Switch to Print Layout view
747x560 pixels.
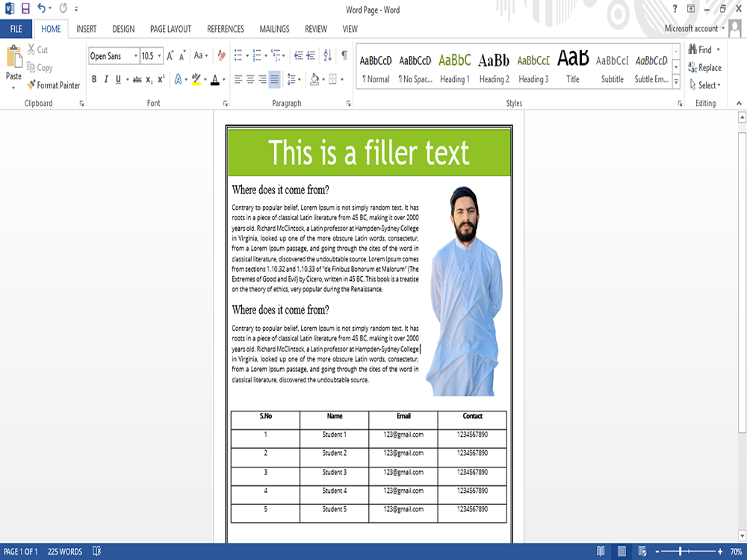(622, 552)
